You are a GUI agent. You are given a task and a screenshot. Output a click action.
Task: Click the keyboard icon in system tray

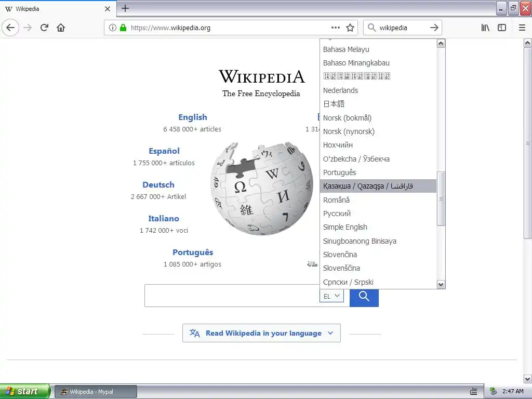(x=474, y=392)
